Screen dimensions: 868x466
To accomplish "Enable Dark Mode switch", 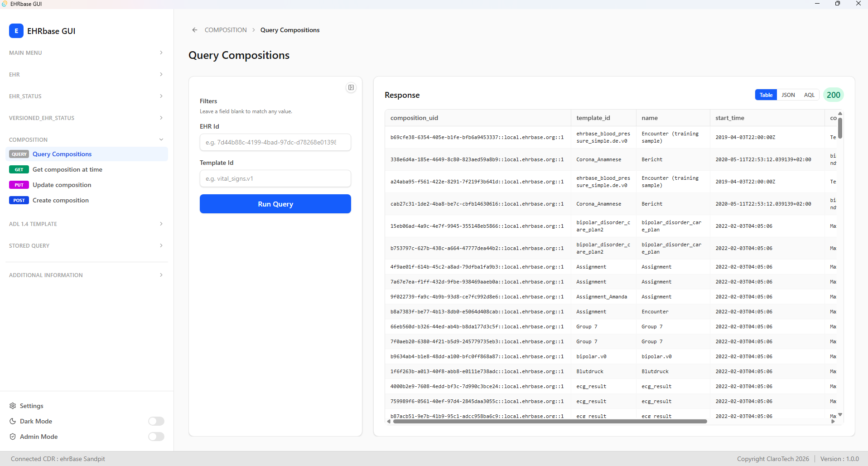I will click(156, 421).
